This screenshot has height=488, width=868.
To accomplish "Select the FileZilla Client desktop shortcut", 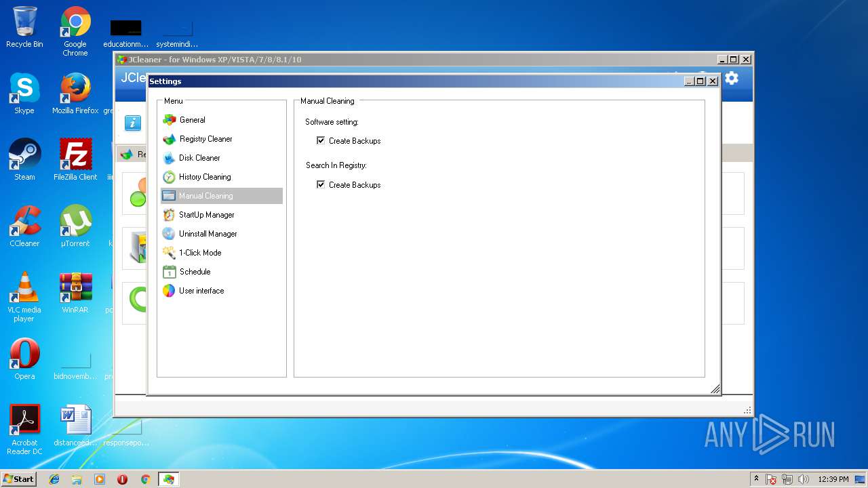I will point(75,160).
